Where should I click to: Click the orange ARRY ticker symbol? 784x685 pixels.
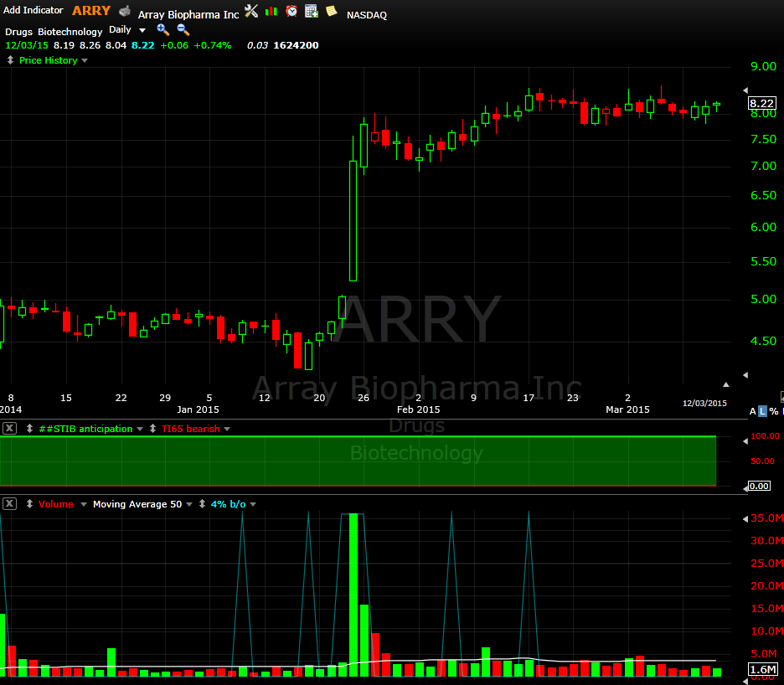point(91,11)
